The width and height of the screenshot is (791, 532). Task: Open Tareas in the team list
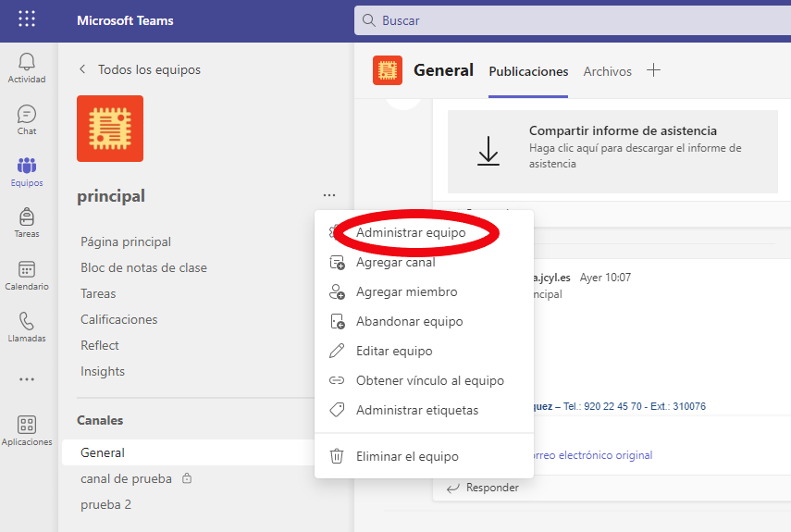coord(98,293)
